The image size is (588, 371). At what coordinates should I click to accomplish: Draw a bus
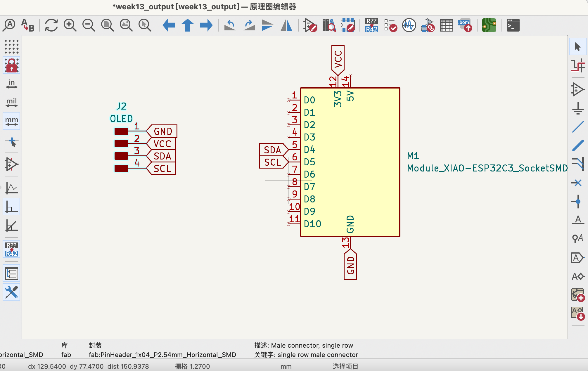pyautogui.click(x=578, y=145)
